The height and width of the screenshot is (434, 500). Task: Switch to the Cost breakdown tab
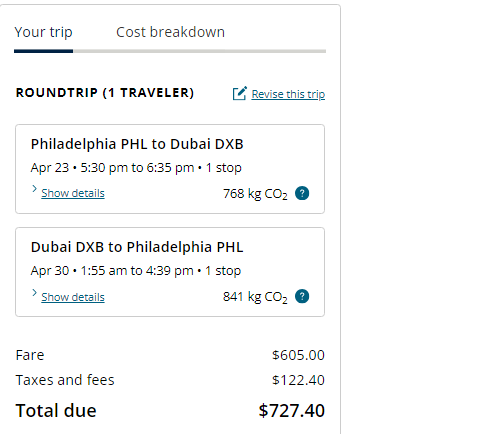170,32
